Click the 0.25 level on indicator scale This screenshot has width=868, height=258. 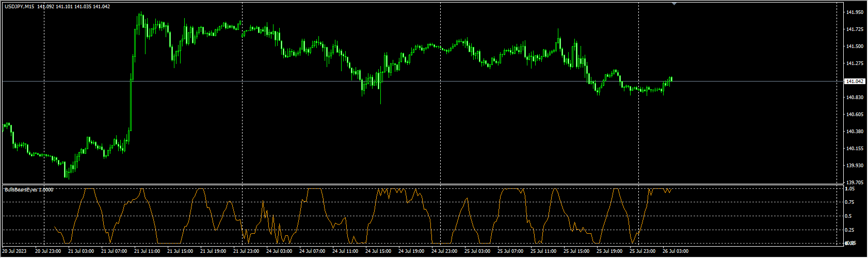coord(850,230)
